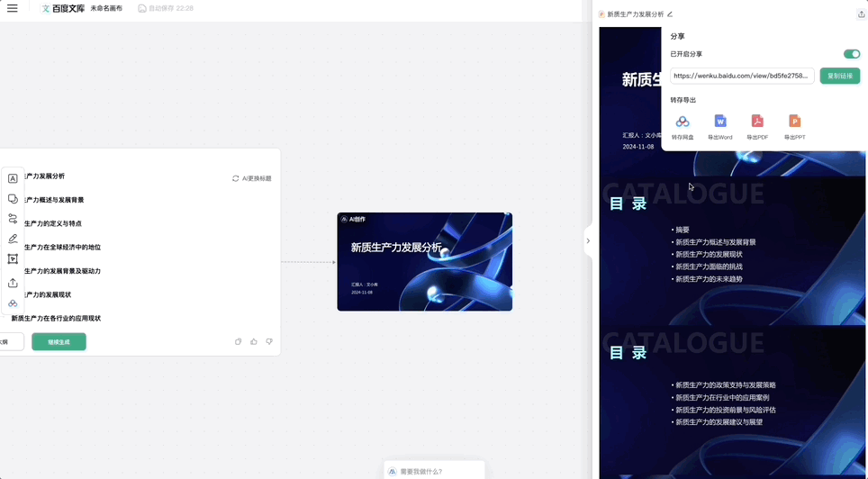Click 转存网盘 to save to netdisk
This screenshot has width=868, height=479.
683,127
